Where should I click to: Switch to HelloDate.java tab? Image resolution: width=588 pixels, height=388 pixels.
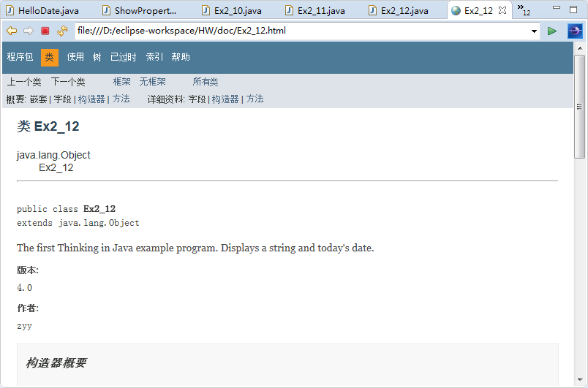42,10
